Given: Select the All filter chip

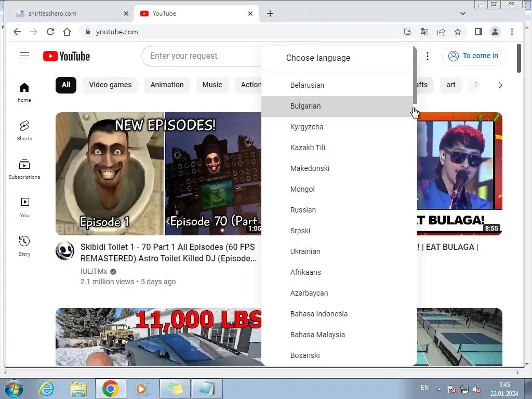Looking at the screenshot, I should pyautogui.click(x=66, y=85).
